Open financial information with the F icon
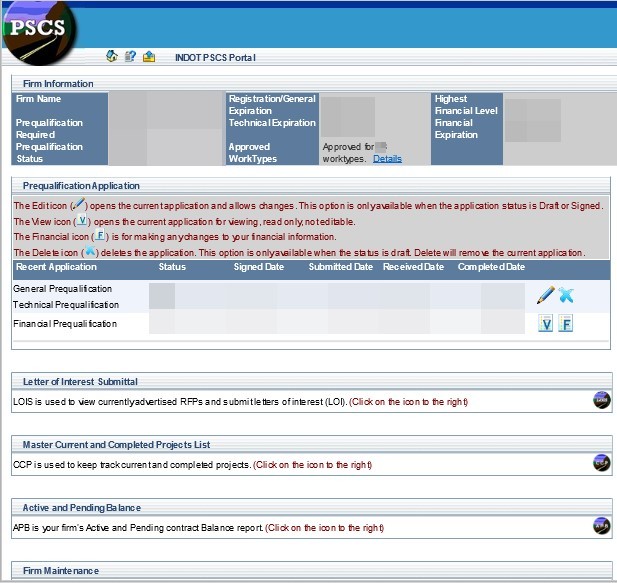The width and height of the screenshot is (617, 583). [x=565, y=324]
